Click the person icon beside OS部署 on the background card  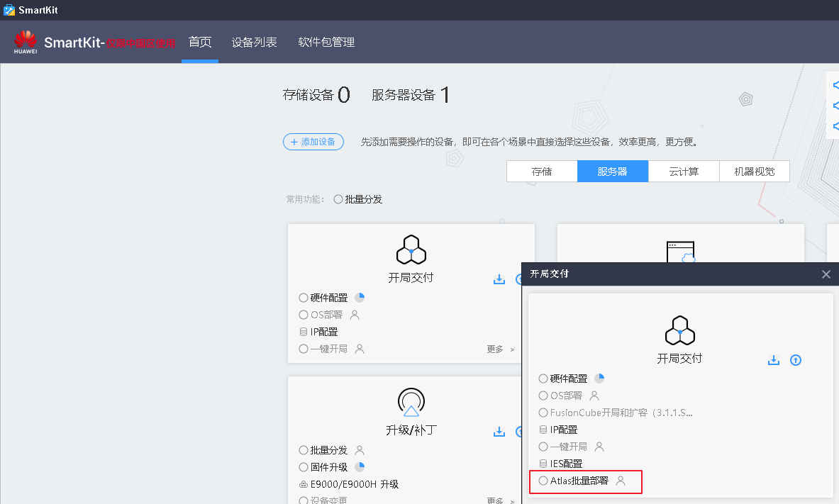coord(355,315)
